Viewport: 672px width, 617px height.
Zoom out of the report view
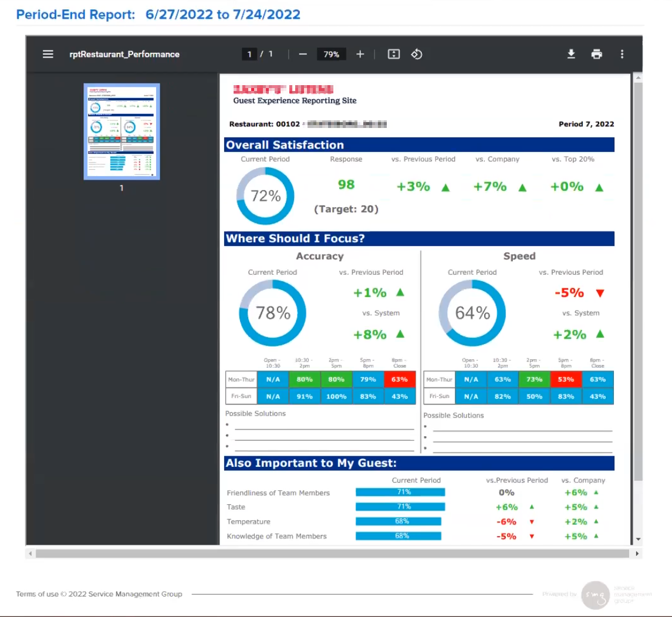(303, 54)
